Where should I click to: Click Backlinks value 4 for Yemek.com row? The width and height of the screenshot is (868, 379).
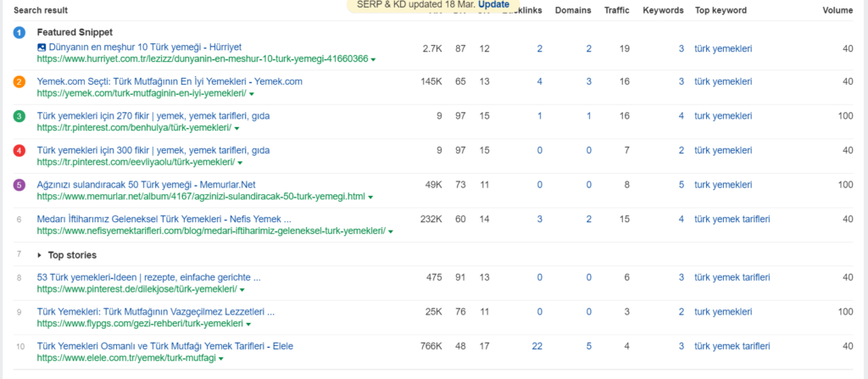tap(540, 82)
